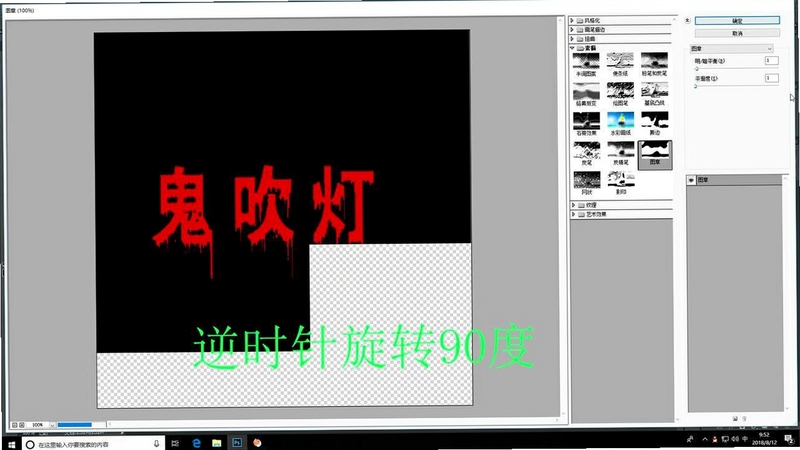Screen dimensions: 800x450
Task: Click the 取消 cancel button
Action: (x=737, y=33)
